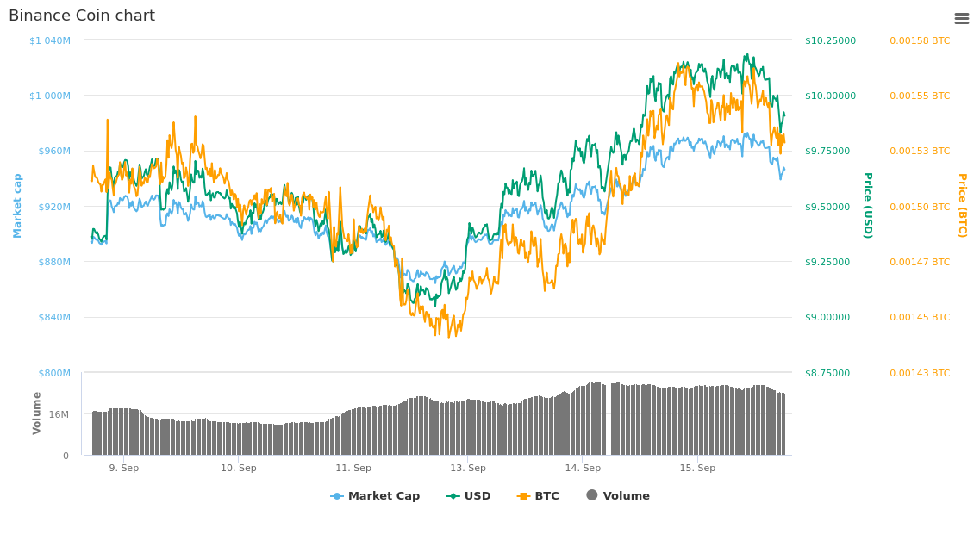Screen dimensions: 980x534
Task: Click the vertical Volume axis title
Action: [37, 413]
